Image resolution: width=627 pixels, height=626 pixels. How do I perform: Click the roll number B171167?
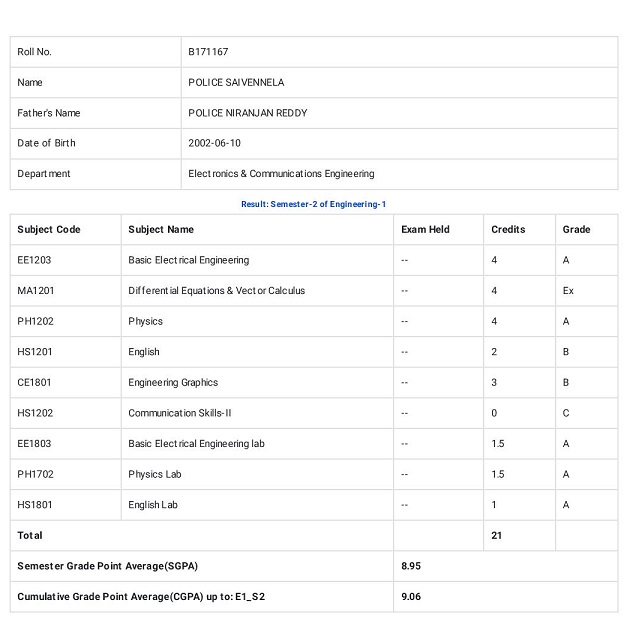(208, 52)
